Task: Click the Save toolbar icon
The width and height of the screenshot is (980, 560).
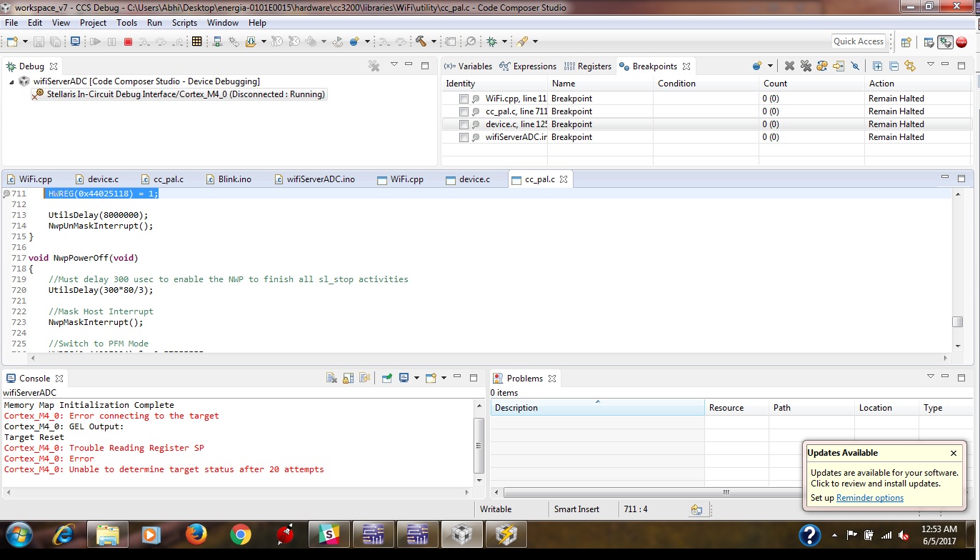Action: (39, 42)
